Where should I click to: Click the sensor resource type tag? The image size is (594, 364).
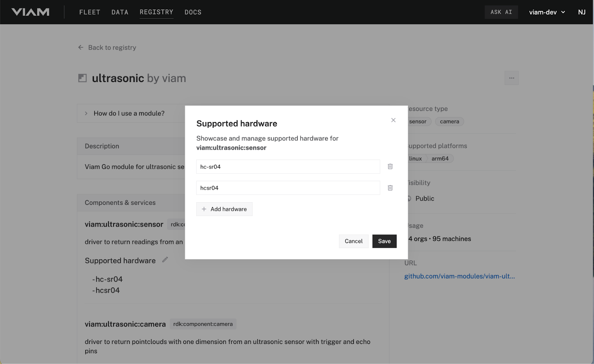420,121
